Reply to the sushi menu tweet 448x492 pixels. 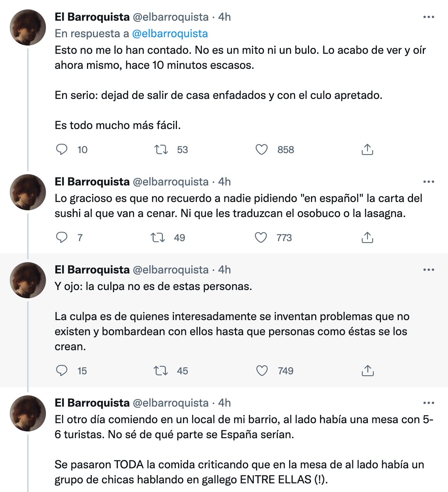pyautogui.click(x=62, y=238)
